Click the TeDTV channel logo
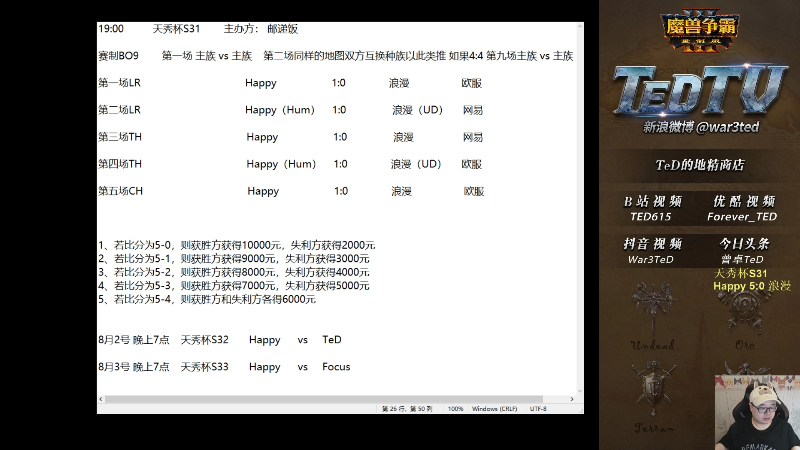Screen dimensions: 800x450 click(699, 90)
